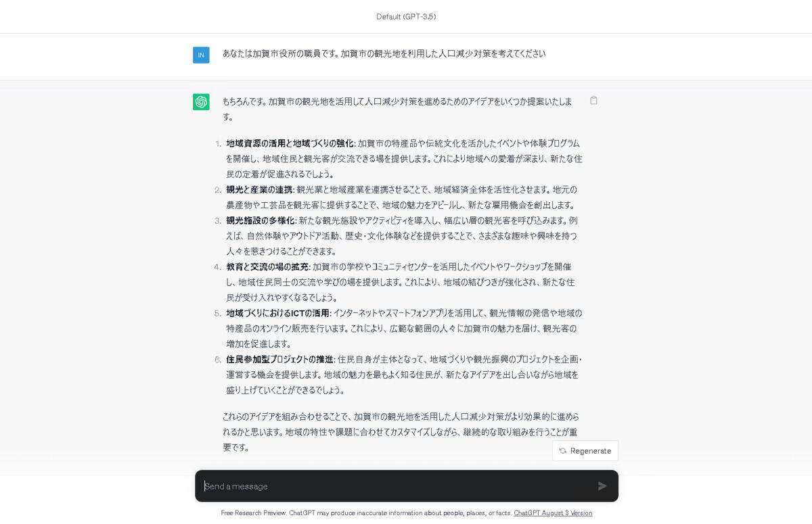Select heading 観光と産業の連携
This screenshot has height=524, width=812.
click(260, 189)
